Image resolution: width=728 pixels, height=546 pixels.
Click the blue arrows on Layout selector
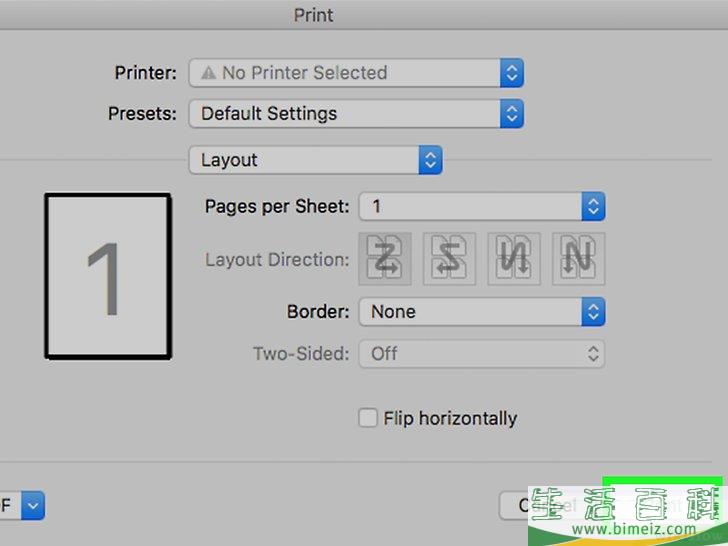(x=430, y=160)
